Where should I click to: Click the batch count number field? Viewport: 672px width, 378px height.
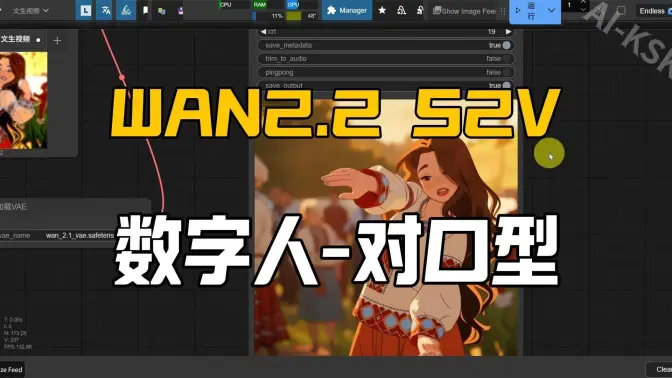click(x=570, y=5)
